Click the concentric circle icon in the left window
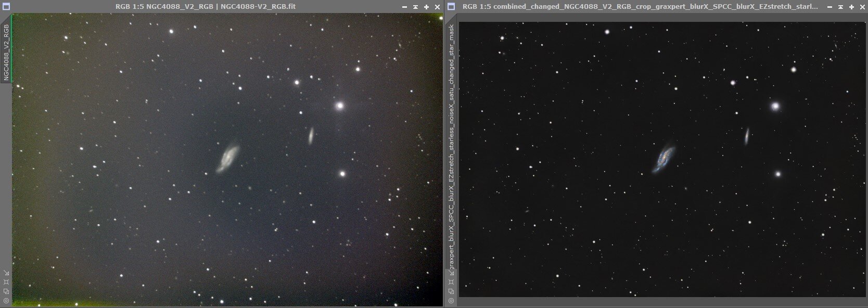The image size is (868, 308). pyautogui.click(x=6, y=300)
